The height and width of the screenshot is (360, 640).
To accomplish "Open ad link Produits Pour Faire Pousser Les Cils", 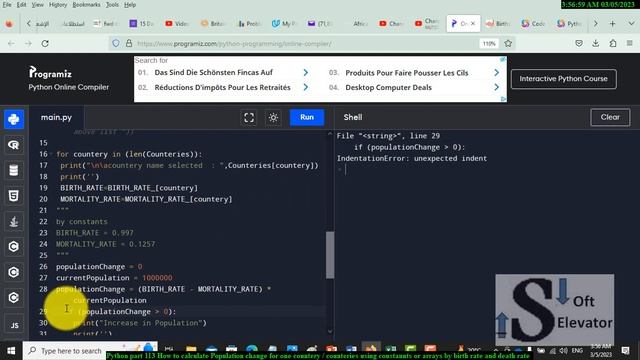I will coord(407,73).
